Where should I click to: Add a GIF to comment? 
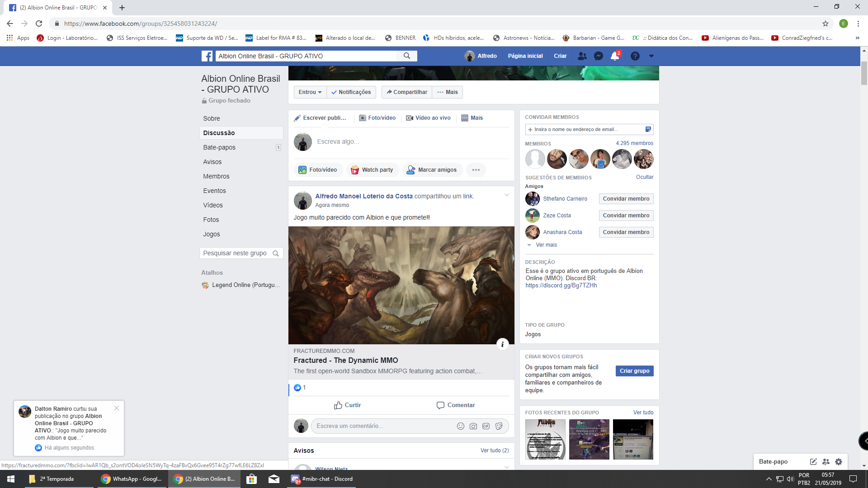coord(486,426)
